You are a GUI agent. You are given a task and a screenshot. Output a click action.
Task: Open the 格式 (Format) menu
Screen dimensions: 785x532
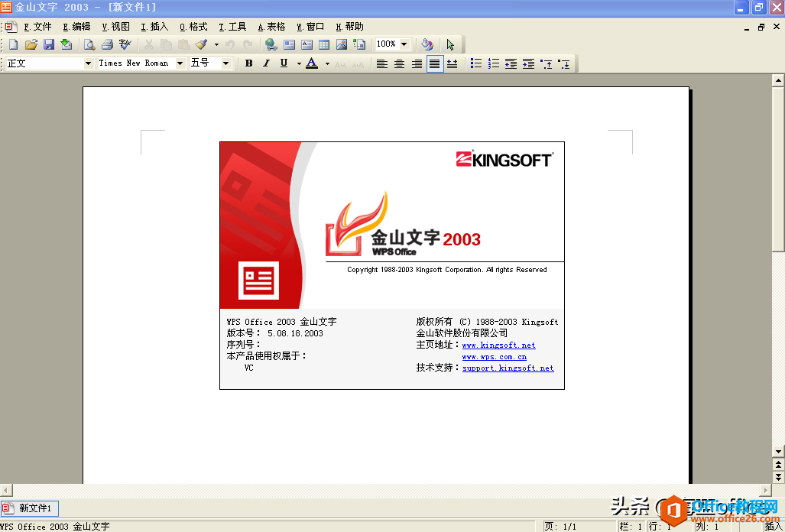click(193, 27)
